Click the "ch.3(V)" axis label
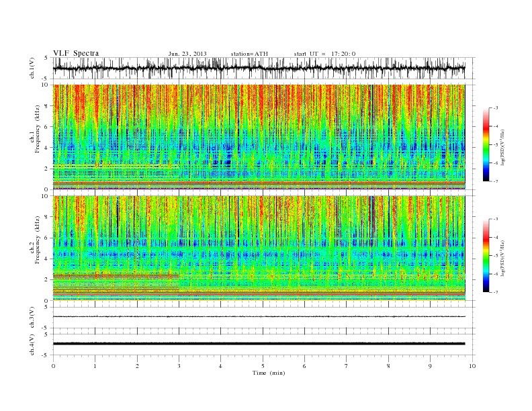 32,318
